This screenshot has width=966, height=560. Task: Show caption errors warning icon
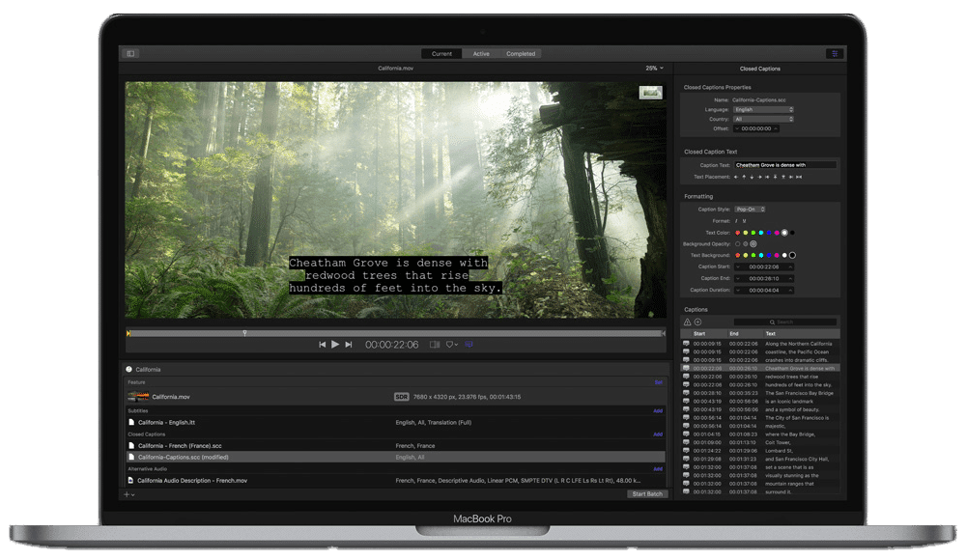688,322
